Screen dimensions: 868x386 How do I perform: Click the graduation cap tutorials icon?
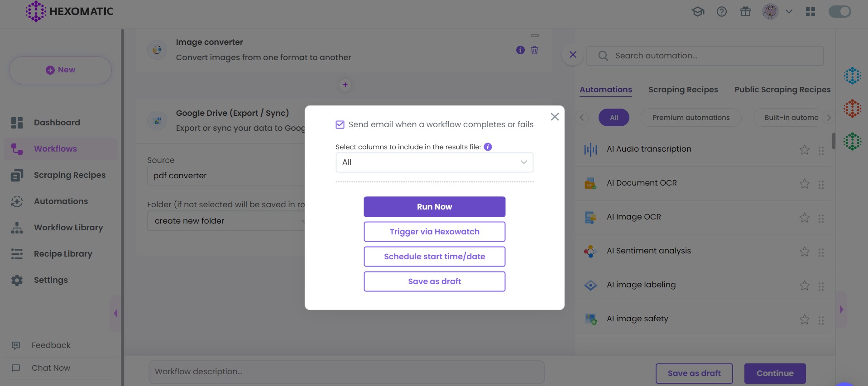point(698,12)
